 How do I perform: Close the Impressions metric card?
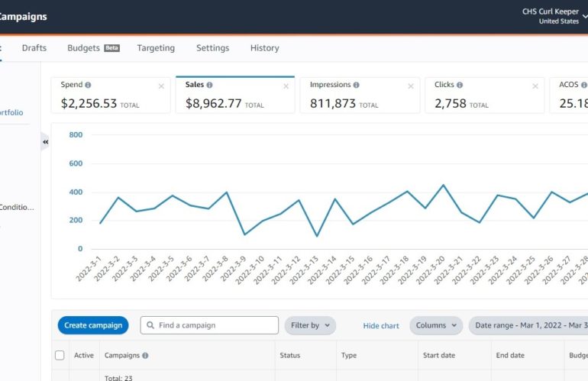point(410,86)
